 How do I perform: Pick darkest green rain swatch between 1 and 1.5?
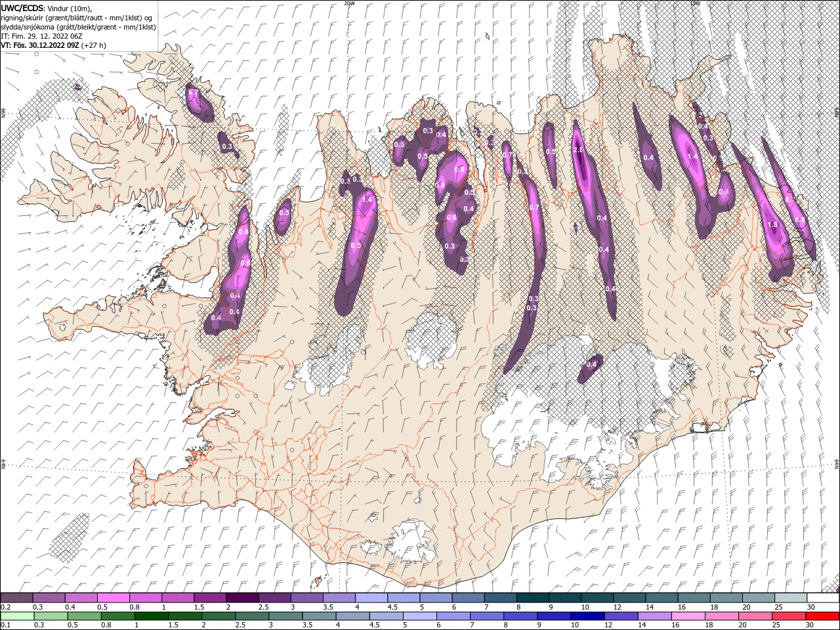pyautogui.click(x=152, y=616)
